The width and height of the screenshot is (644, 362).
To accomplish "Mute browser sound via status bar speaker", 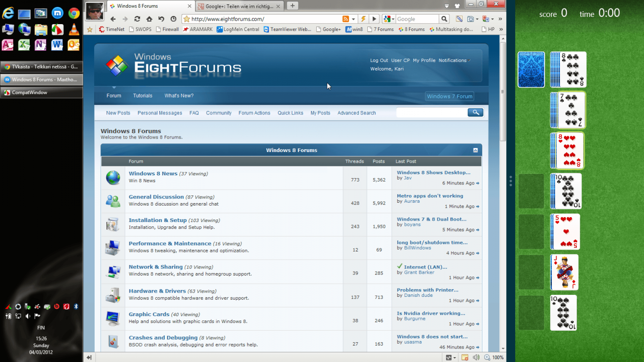I will click(476, 358).
